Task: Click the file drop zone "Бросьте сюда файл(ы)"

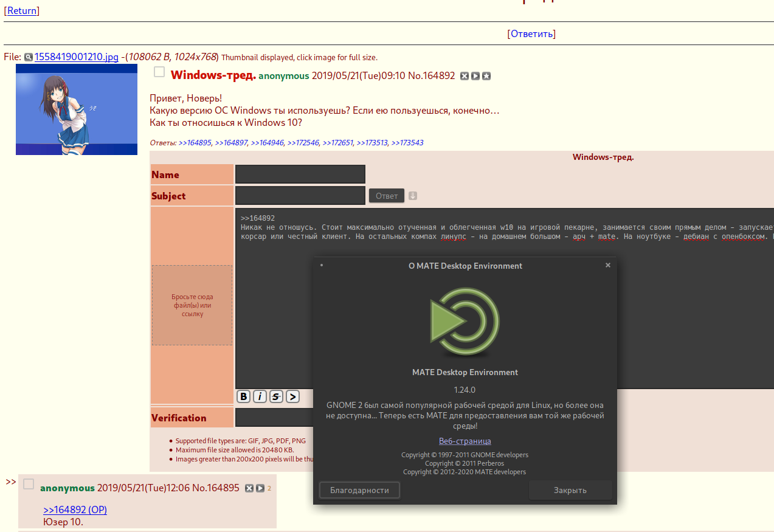Action: tap(192, 305)
